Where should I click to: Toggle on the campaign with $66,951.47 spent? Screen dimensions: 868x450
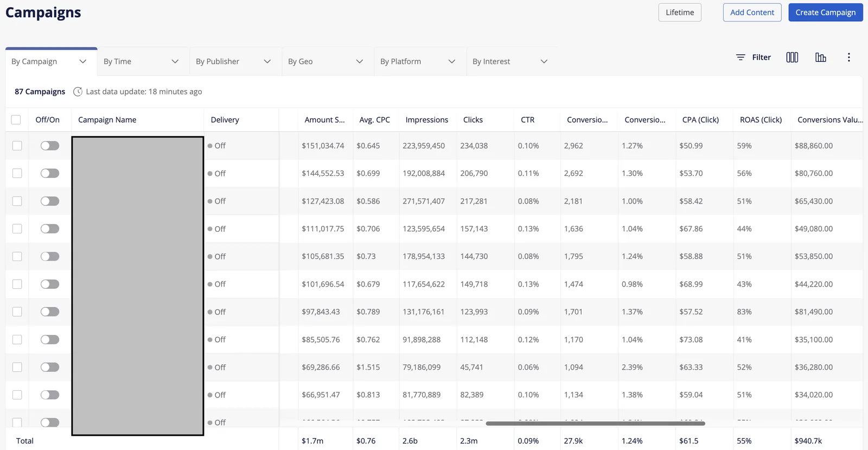tap(50, 395)
